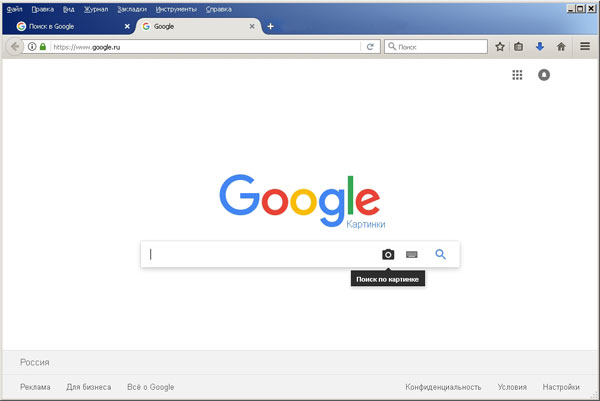Click the Google logo
This screenshot has width=600, height=401.
tap(300, 200)
